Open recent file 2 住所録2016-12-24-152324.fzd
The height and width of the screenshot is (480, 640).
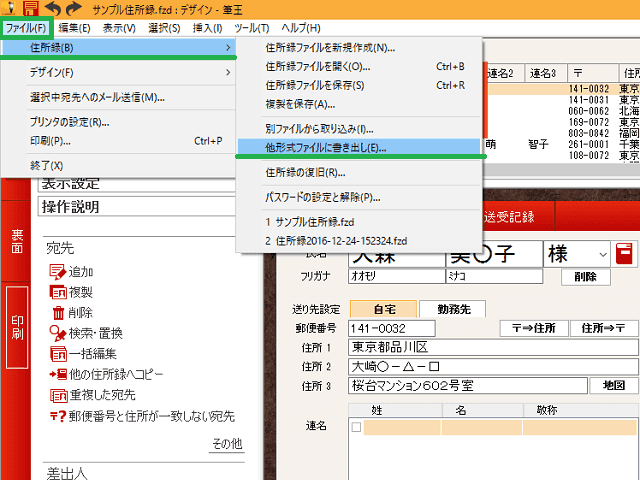coord(359,241)
